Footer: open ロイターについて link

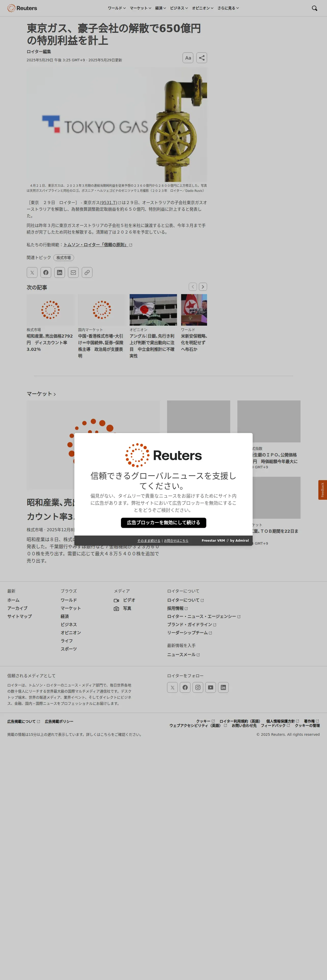185,600
